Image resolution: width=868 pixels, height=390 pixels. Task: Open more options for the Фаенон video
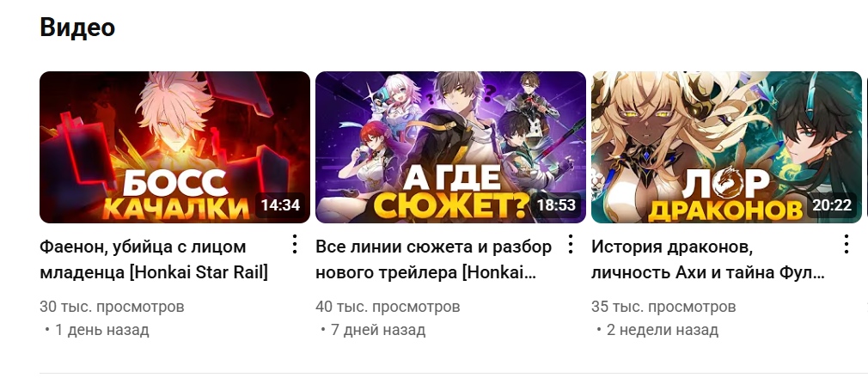pos(295,244)
